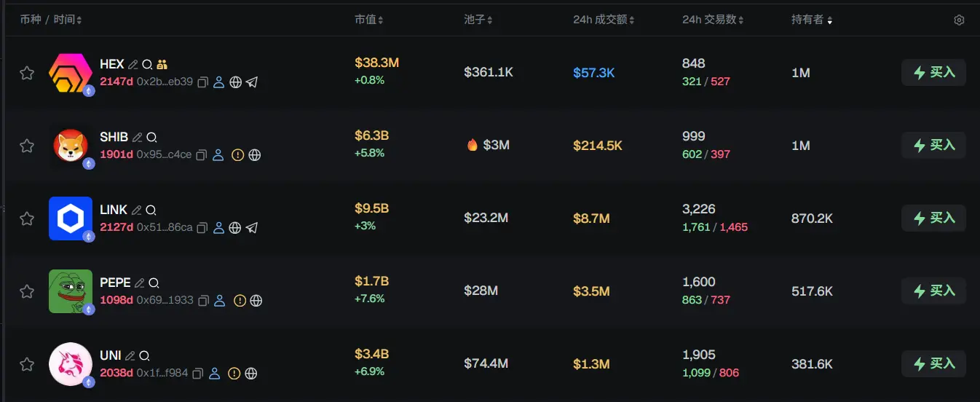
Task: Sort the list by 池子 column
Action: pyautogui.click(x=478, y=20)
